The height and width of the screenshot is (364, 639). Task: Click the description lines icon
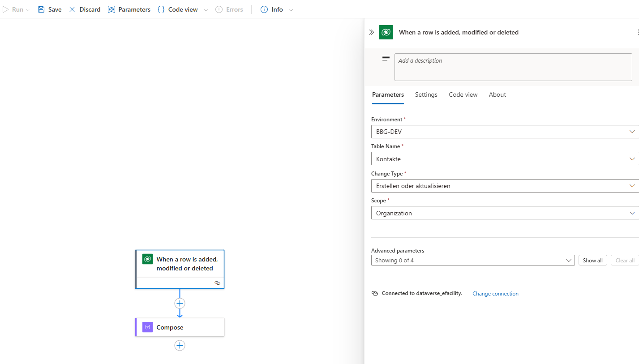point(386,58)
